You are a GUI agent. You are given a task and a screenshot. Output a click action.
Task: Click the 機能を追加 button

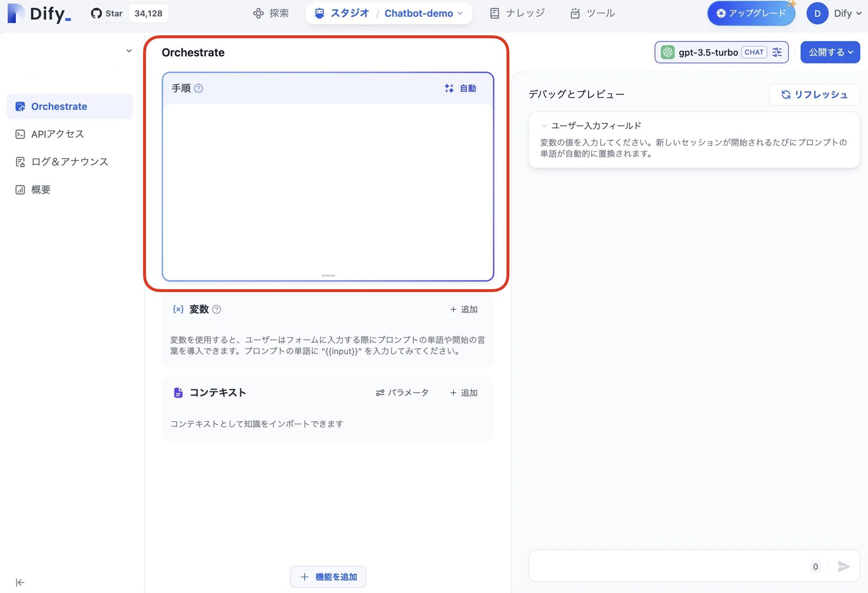tap(328, 577)
